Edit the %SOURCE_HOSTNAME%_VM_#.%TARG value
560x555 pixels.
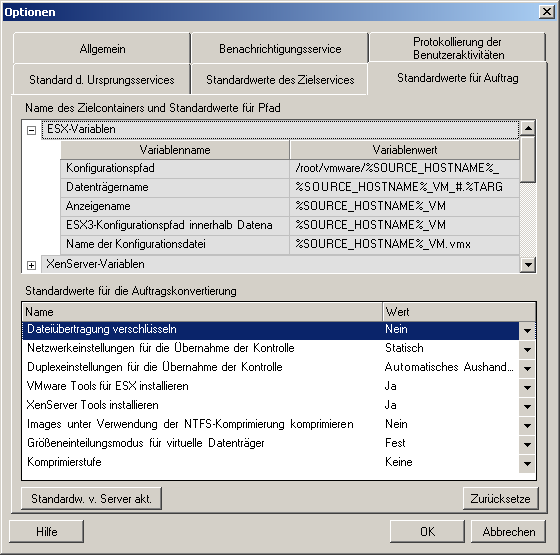[405, 187]
